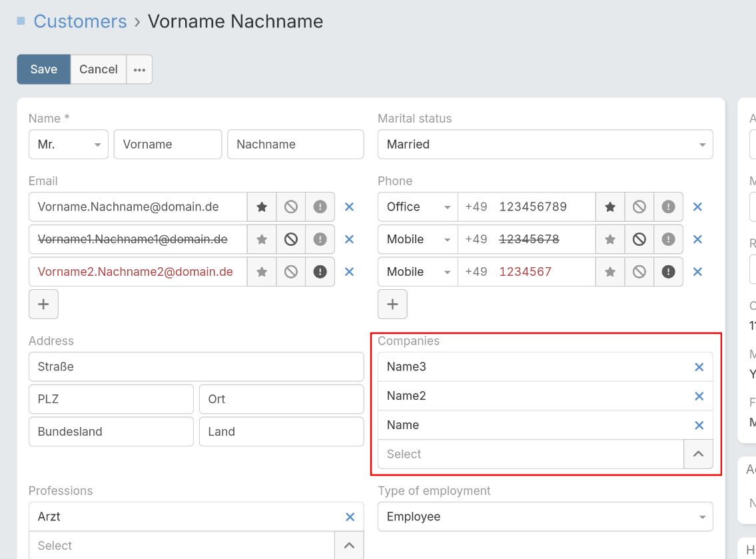Image resolution: width=756 pixels, height=559 pixels.
Task: Add a new phone row with plus button
Action: click(x=392, y=304)
